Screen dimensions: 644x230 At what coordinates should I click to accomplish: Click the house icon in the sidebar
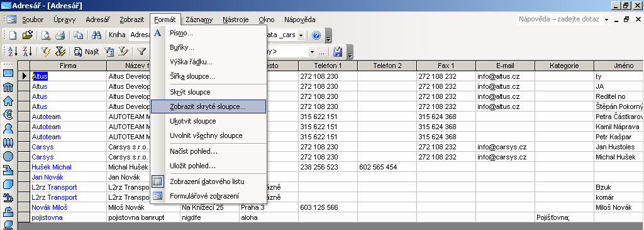[8, 101]
